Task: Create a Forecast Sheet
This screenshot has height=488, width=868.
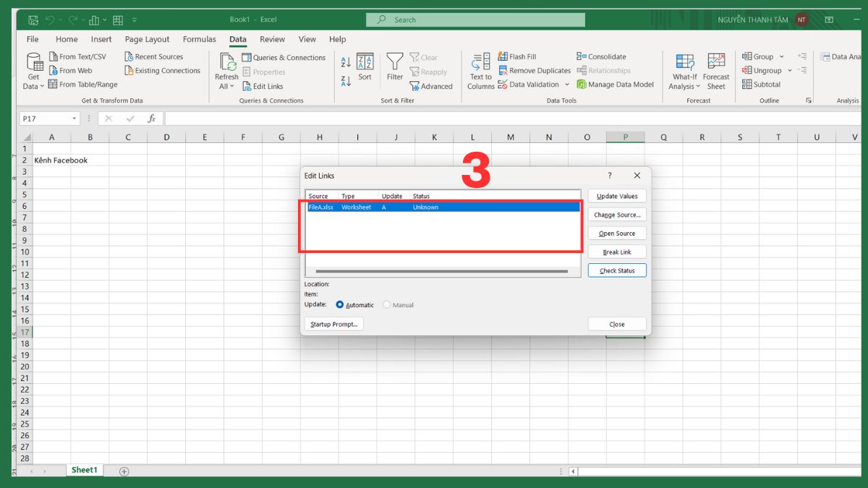Action: (x=716, y=70)
